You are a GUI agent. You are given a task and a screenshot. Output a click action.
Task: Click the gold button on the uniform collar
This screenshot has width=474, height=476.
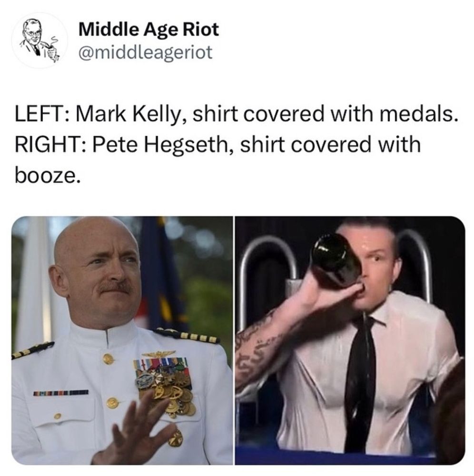[x=108, y=359]
